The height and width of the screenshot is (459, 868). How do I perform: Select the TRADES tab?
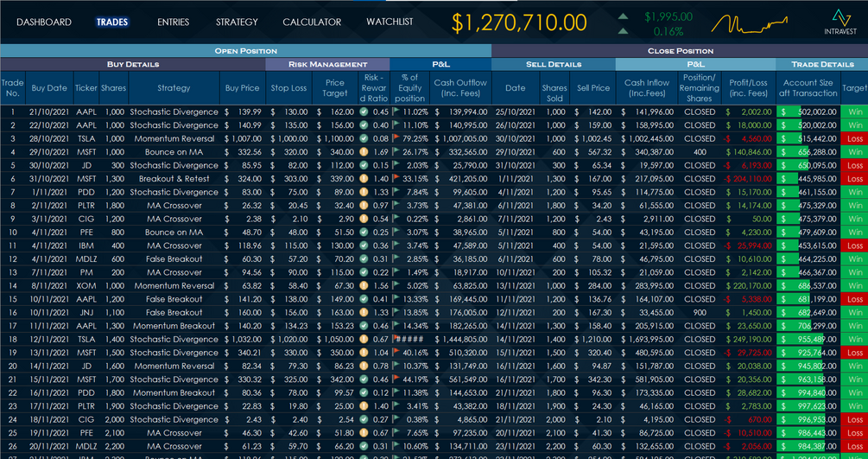coord(111,22)
